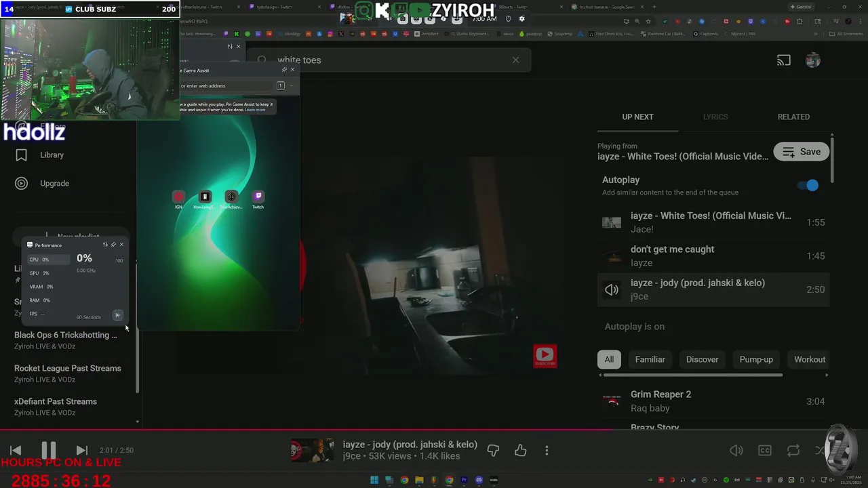Viewport: 868px width, 488px height.
Task: Select CPU row in Performance widget
Action: pyautogui.click(x=48, y=260)
